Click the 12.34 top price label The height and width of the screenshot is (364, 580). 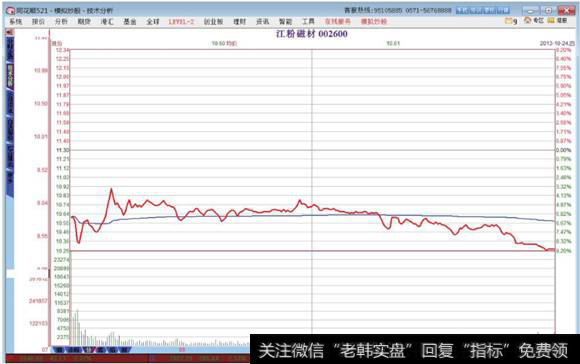tap(63, 50)
